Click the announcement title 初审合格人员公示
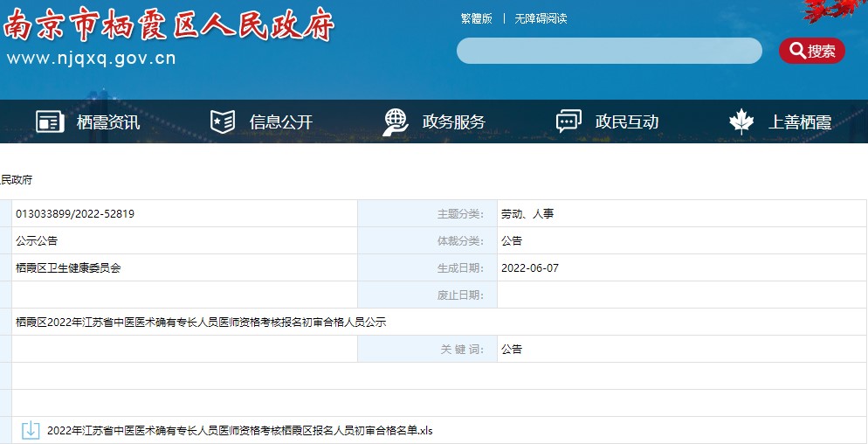Screen dimensions: 868x444 click(201, 323)
